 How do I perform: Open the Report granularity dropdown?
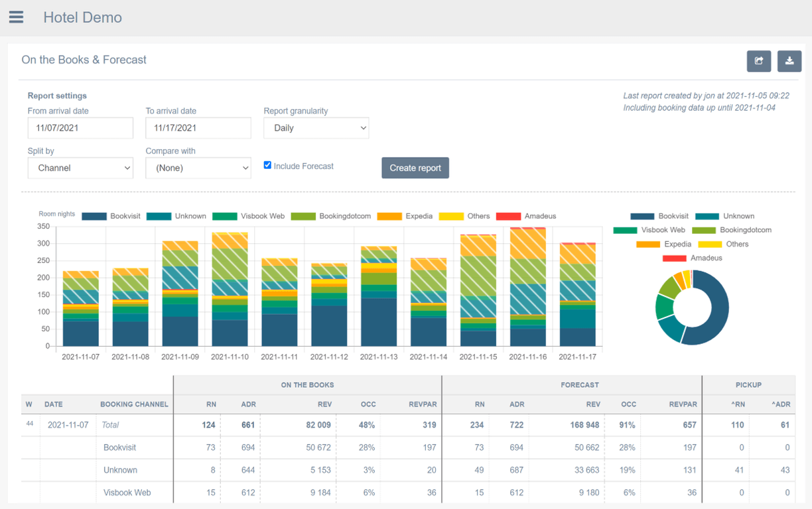(316, 128)
